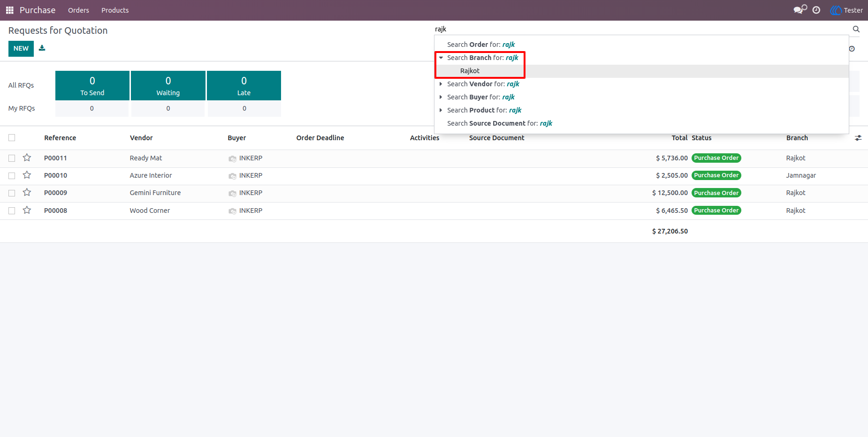Select the P00011 row checkbox
Viewport: 868px width, 437px height.
tap(12, 158)
